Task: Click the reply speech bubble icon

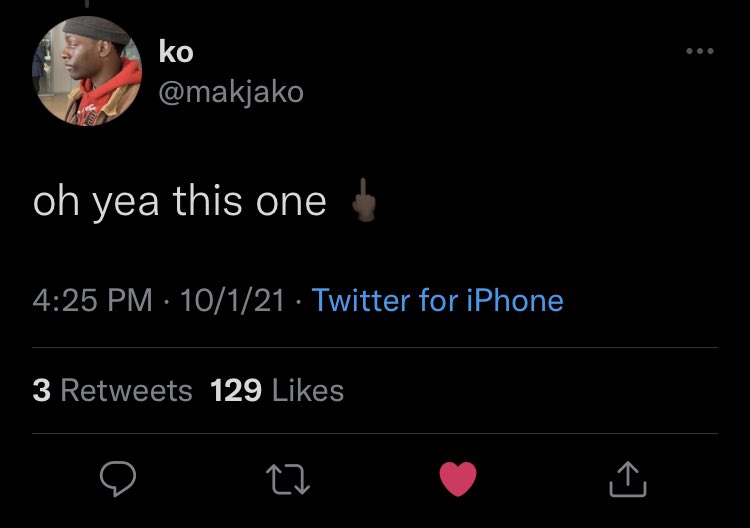Action: tap(119, 481)
